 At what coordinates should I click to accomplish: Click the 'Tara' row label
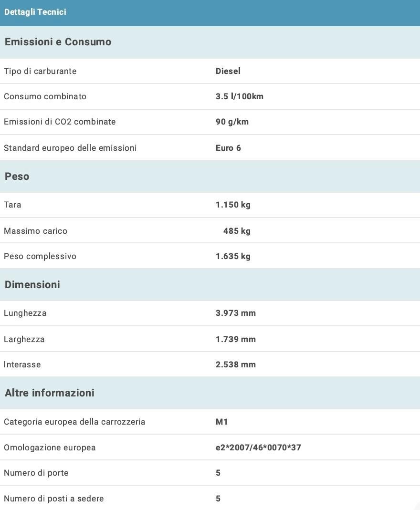pyautogui.click(x=12, y=205)
